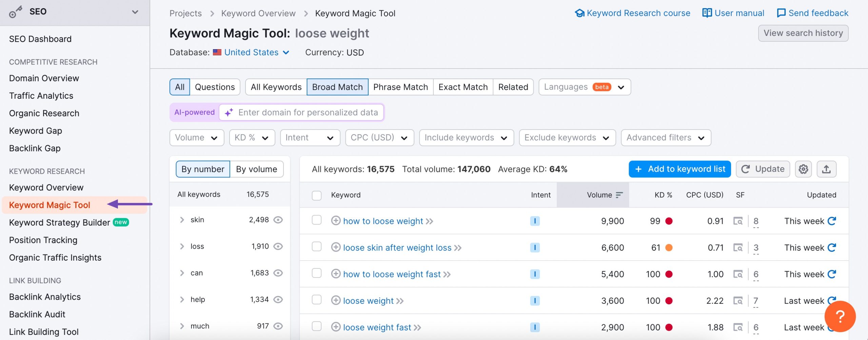Click Send feedback link
Screen dimensions: 868x340
coord(812,13)
